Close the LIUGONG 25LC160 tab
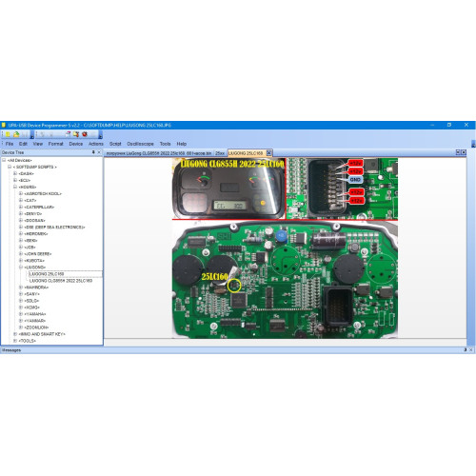 268,153
